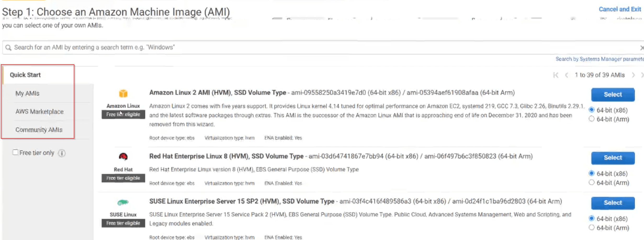Focus the AMI search input field
644x240 pixels.
(314, 47)
